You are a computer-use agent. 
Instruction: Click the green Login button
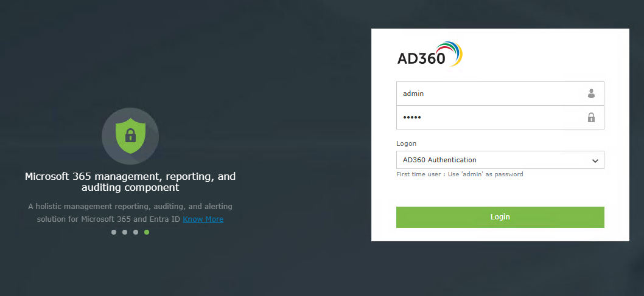click(500, 217)
